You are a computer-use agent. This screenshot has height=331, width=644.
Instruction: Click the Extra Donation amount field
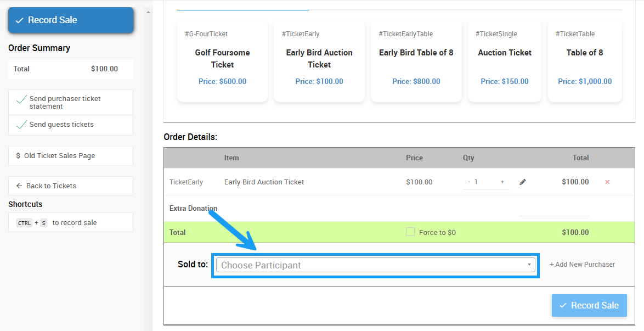553,209
